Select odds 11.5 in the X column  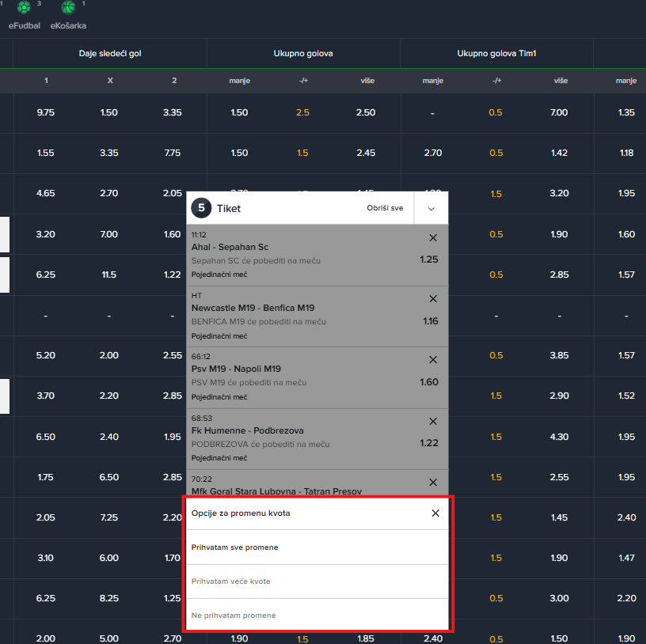coord(109,275)
